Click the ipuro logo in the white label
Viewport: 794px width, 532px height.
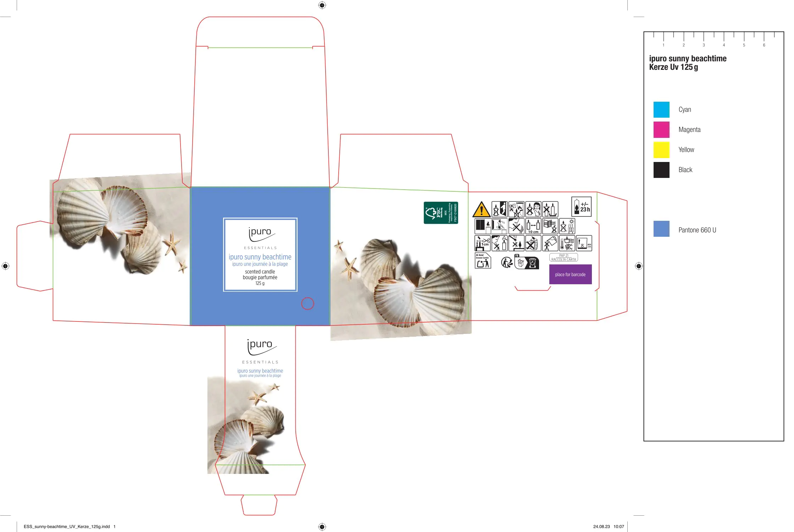click(x=261, y=233)
